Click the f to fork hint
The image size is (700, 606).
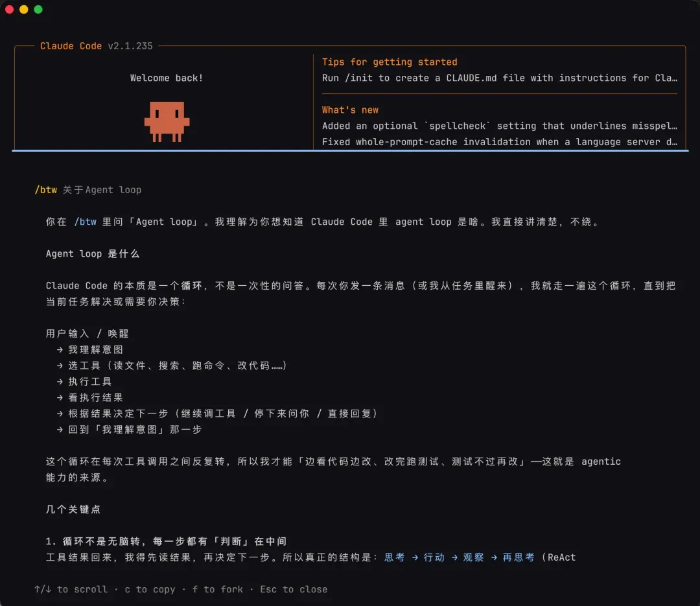[x=218, y=590]
